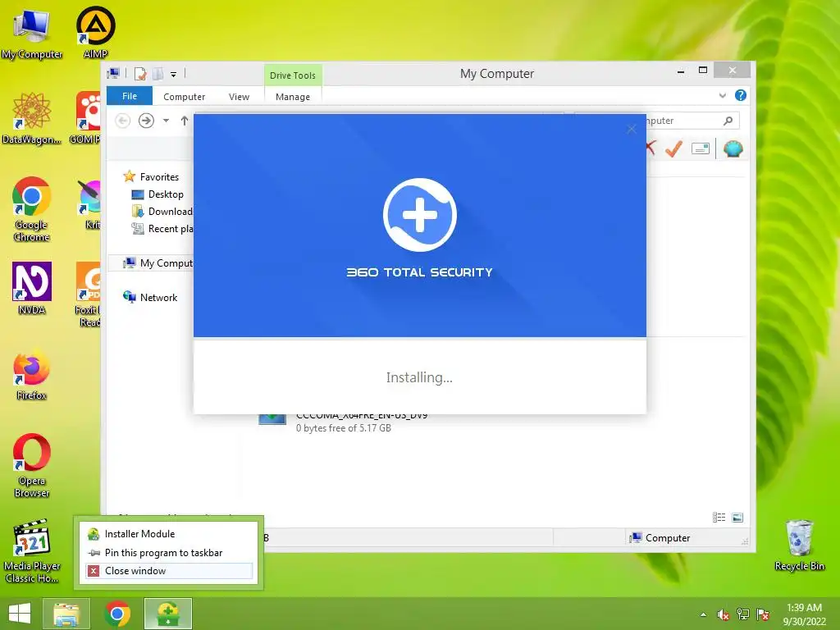This screenshot has width=840, height=630.
Task: Maximize the My Computer window
Action: [703, 71]
